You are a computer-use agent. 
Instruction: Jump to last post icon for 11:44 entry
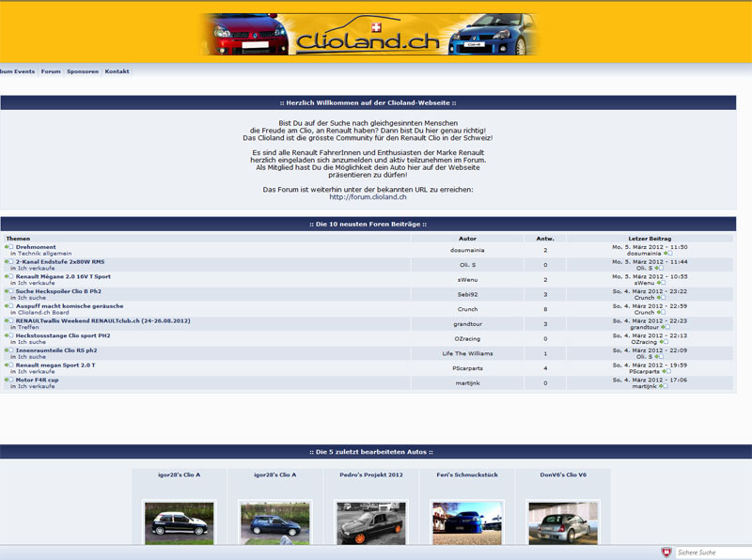click(660, 268)
